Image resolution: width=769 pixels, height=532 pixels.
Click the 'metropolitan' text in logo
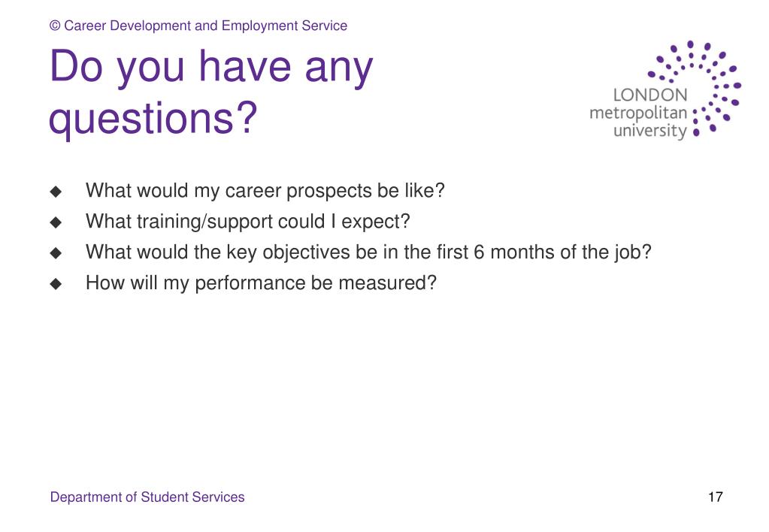tap(638, 113)
